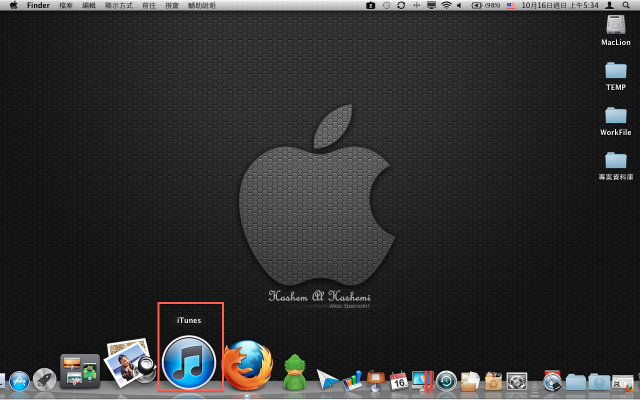
Task: Open the 編輯 menu
Action: click(x=89, y=5)
